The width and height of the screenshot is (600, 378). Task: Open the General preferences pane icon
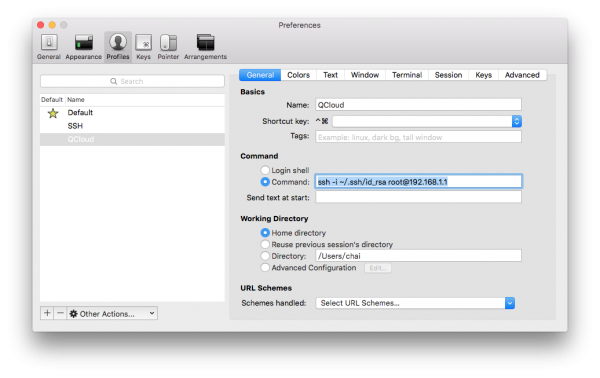pyautogui.click(x=49, y=47)
